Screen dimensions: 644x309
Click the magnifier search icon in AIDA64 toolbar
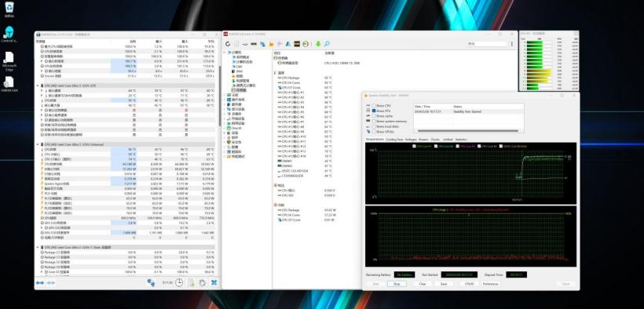pos(327,44)
